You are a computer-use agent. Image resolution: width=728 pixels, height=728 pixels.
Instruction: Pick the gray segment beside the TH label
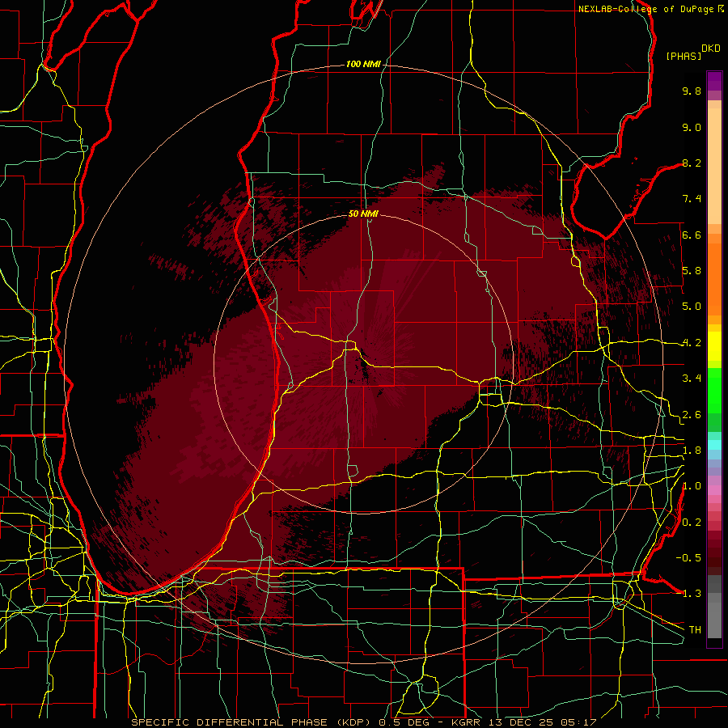(714, 620)
